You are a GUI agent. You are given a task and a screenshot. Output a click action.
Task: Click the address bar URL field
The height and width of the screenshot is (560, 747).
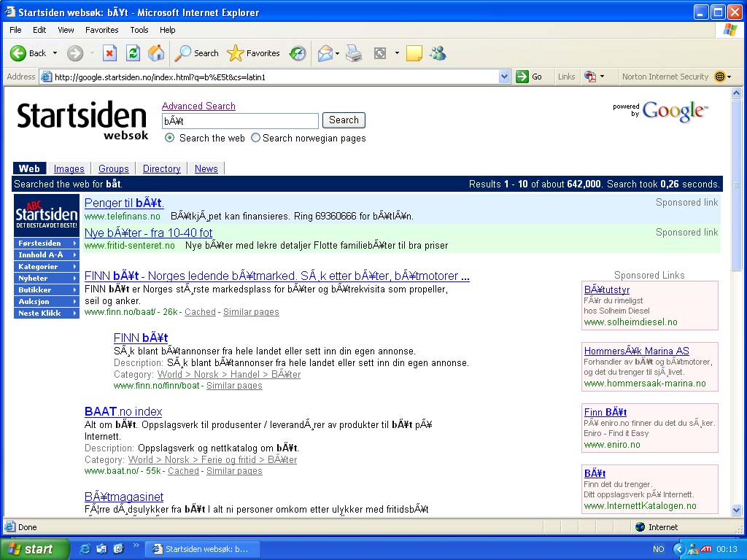tap(276, 77)
